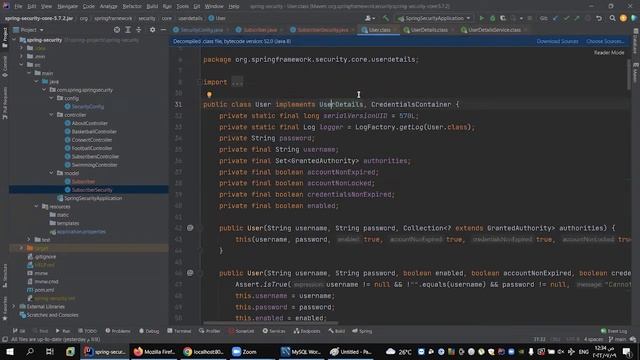This screenshot has width=640, height=360.
Task: Collapse the config package folder
Action: click(52, 98)
